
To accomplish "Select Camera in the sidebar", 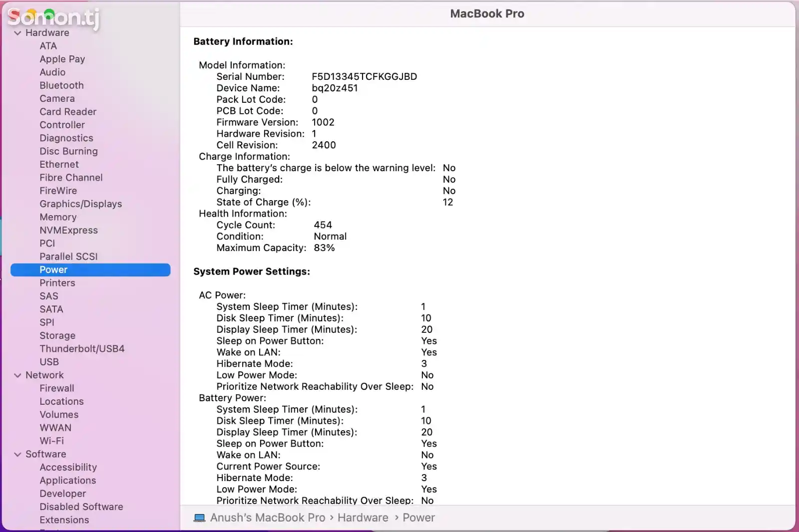I will point(57,99).
